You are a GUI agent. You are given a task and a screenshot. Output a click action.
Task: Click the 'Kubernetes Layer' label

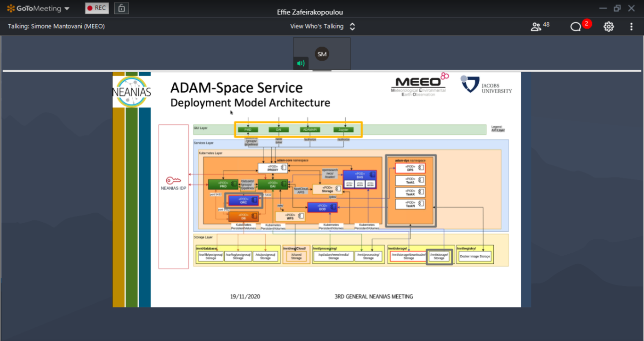coord(210,152)
